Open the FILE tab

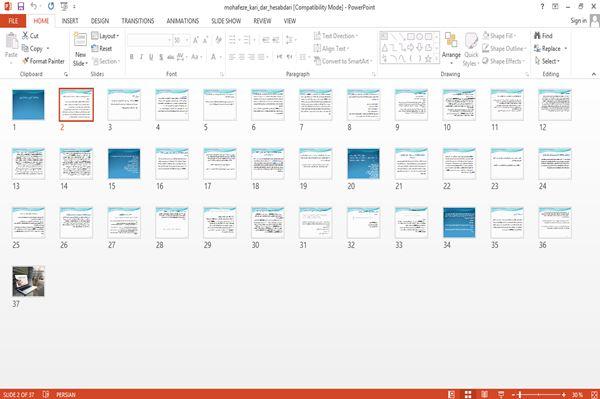pyautogui.click(x=13, y=21)
